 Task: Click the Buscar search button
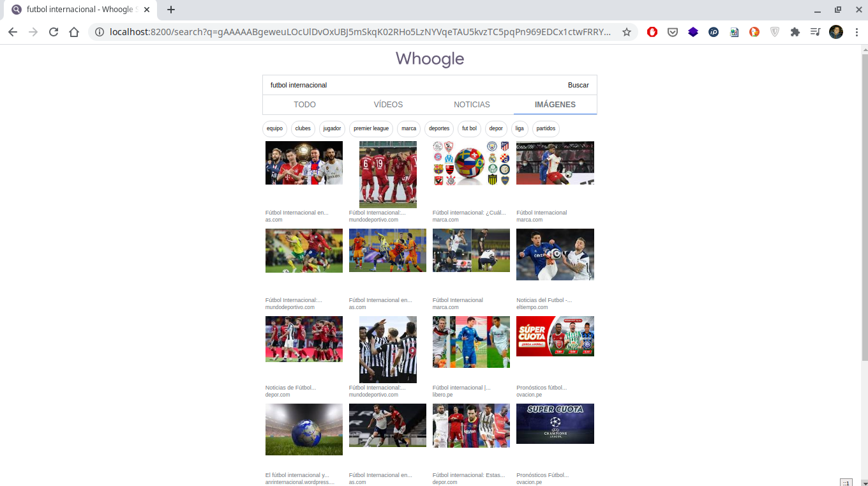coord(578,85)
